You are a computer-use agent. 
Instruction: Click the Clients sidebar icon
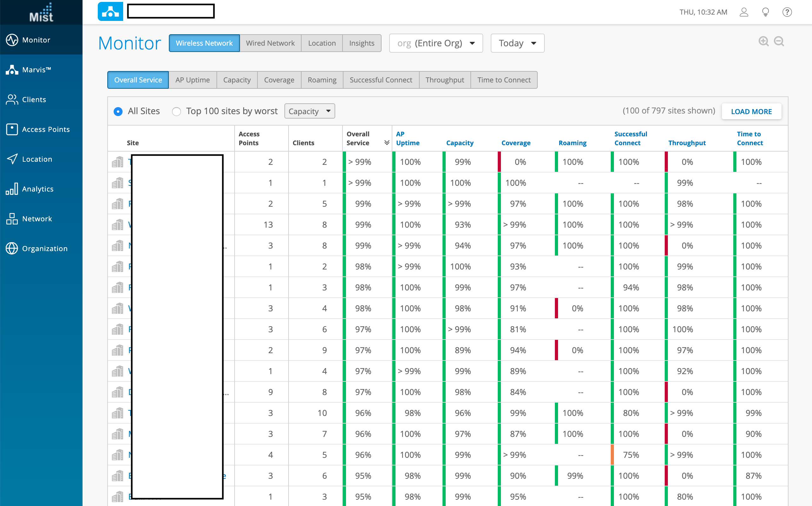pyautogui.click(x=12, y=100)
